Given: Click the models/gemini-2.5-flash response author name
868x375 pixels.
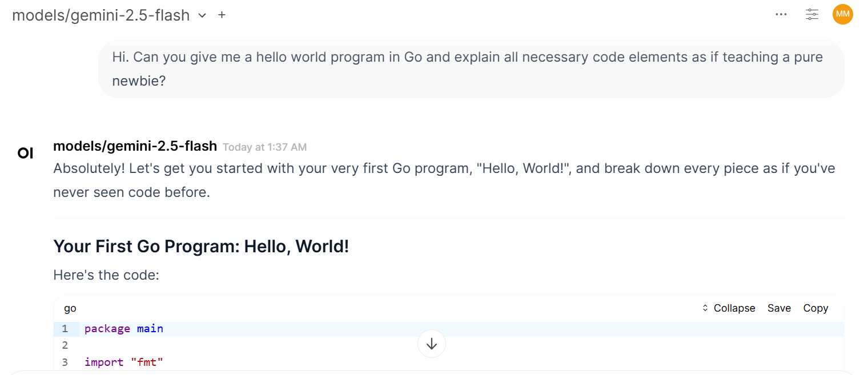Looking at the screenshot, I should tap(135, 146).
